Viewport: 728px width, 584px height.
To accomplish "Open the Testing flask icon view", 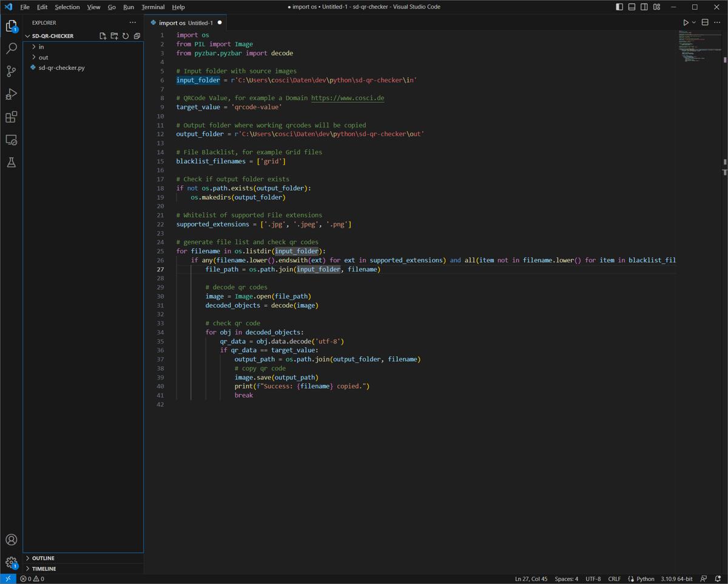I will click(x=11, y=163).
